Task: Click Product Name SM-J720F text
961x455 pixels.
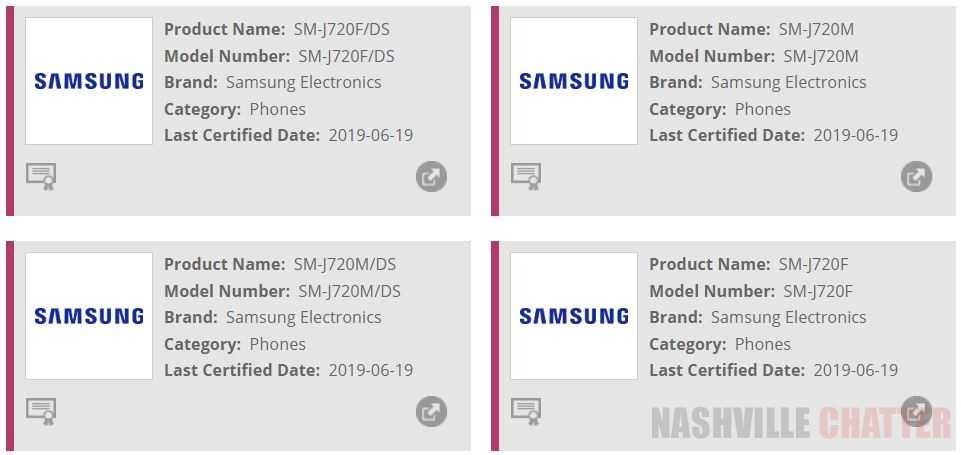Action: coord(813,264)
